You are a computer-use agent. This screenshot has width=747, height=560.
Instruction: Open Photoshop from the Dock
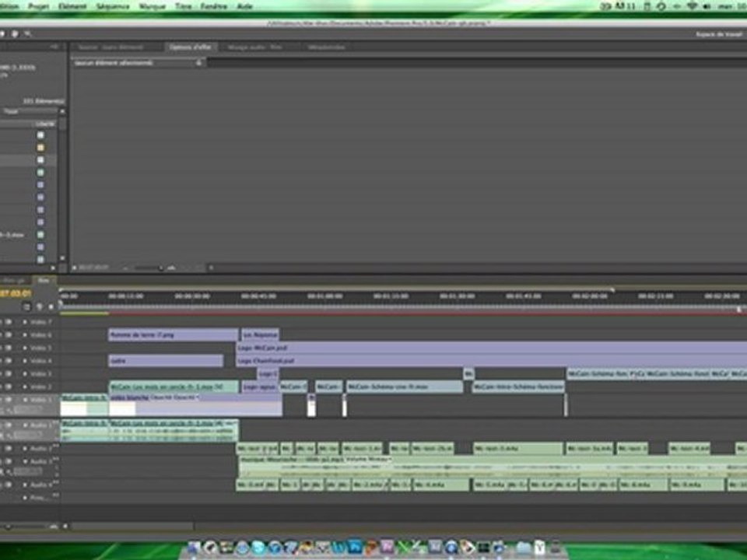pos(355,547)
